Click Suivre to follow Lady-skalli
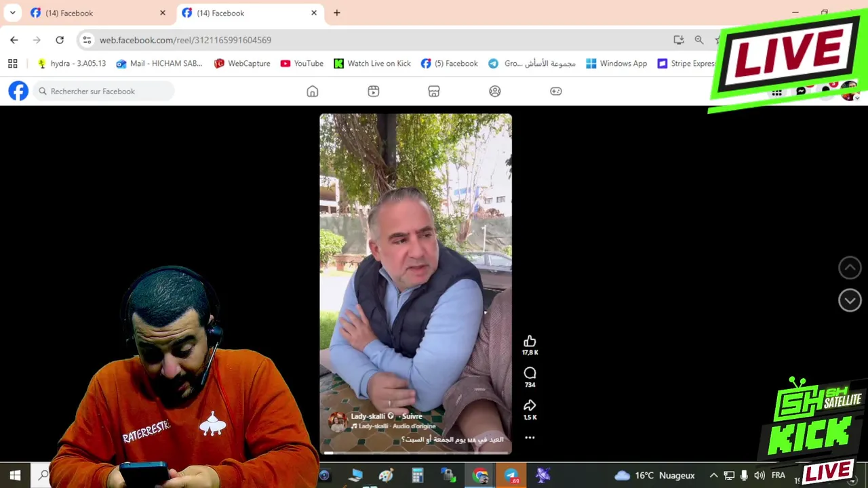 pyautogui.click(x=412, y=416)
